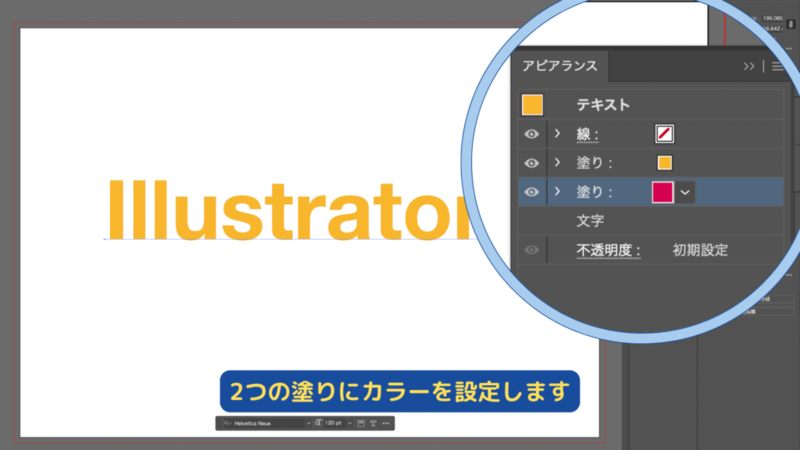Expand the 線 stroke attribute chevron
800x450 pixels.
coord(557,134)
